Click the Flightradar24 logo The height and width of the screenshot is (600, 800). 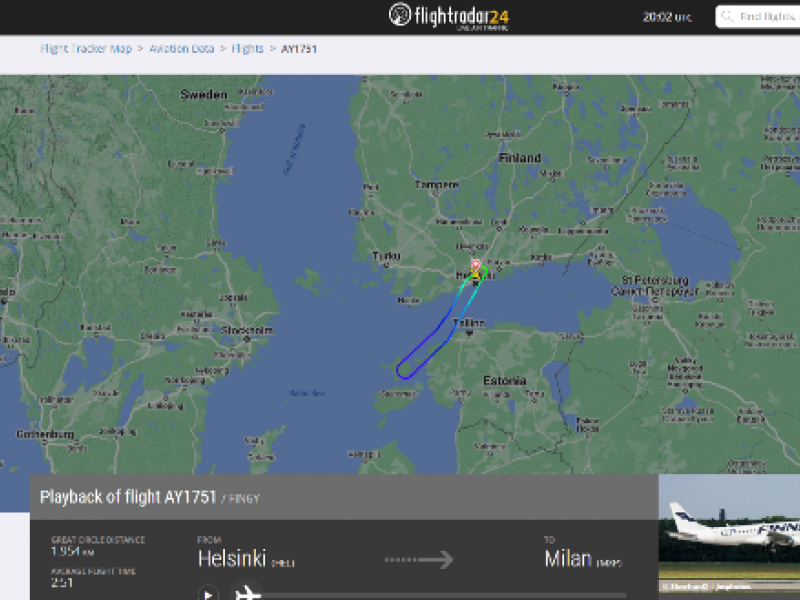pyautogui.click(x=449, y=16)
